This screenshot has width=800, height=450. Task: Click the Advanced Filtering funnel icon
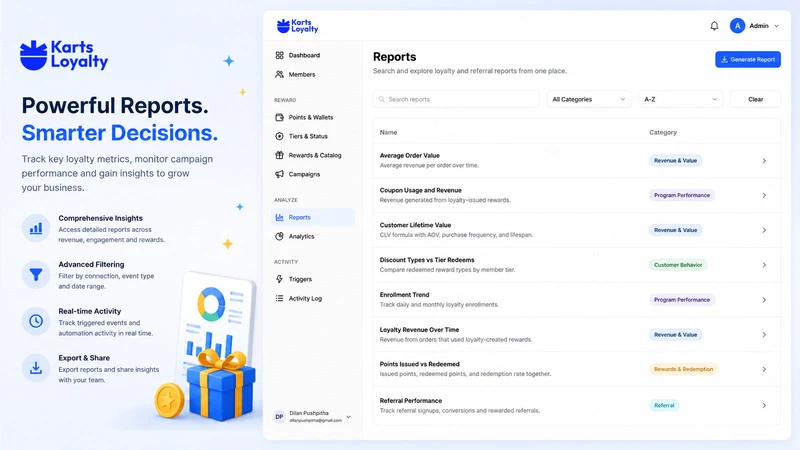tap(36, 274)
